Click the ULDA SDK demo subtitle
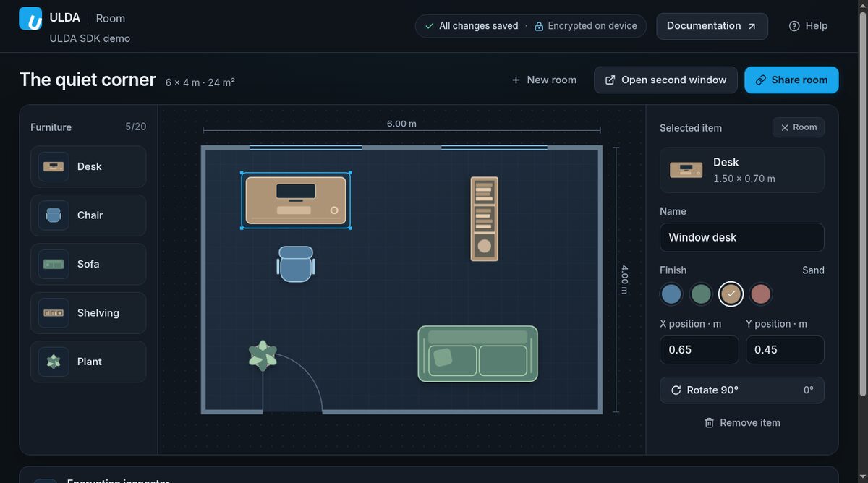The height and width of the screenshot is (483, 868). point(90,38)
